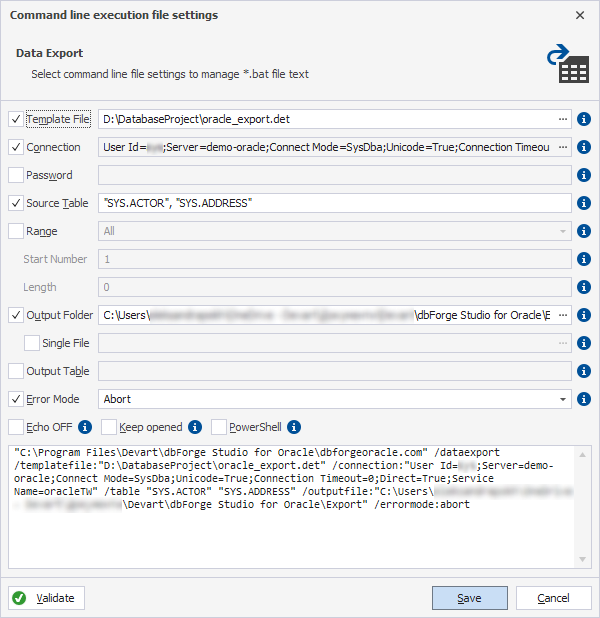This screenshot has height=618, width=600.
Task: Close the command line settings dialog
Action: (x=580, y=15)
